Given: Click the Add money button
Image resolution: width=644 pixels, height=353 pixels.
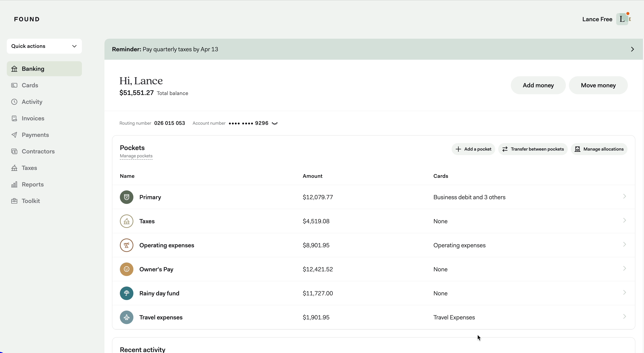Looking at the screenshot, I should click(538, 85).
